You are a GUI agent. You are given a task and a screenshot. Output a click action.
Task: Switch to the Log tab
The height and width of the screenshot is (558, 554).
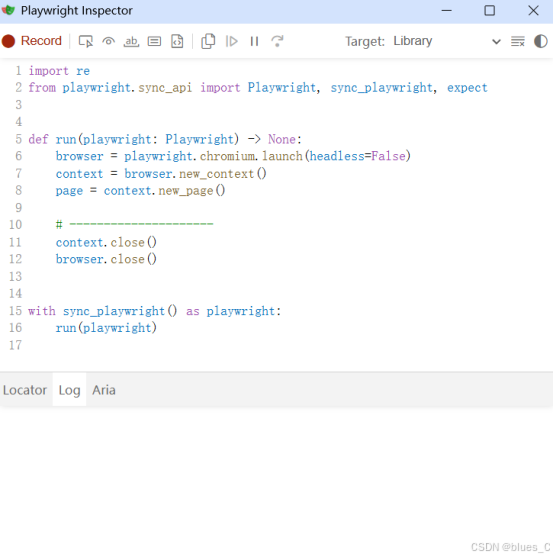click(69, 390)
